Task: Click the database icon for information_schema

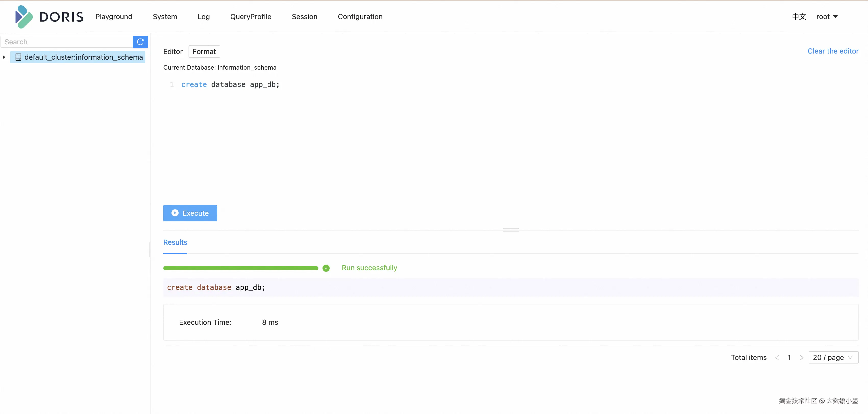Action: [x=18, y=57]
